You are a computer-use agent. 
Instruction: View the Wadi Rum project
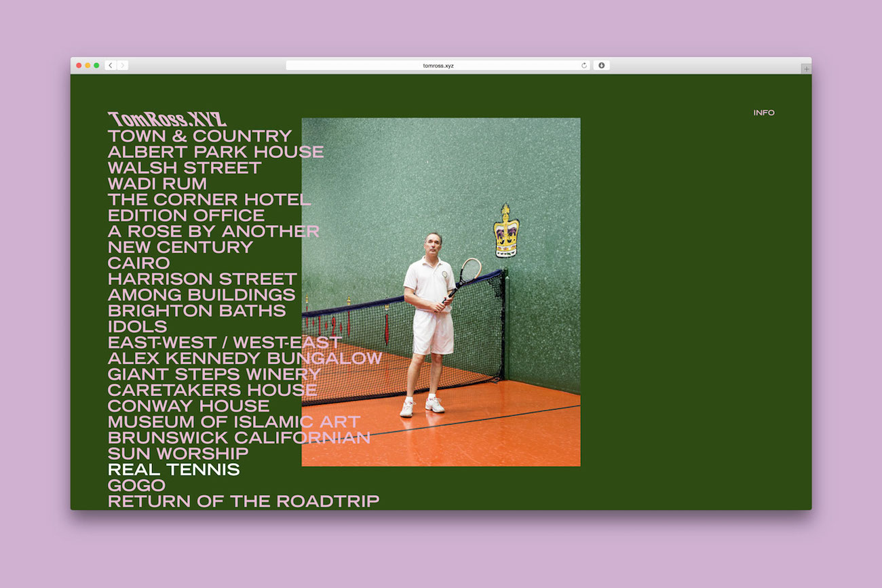157,184
